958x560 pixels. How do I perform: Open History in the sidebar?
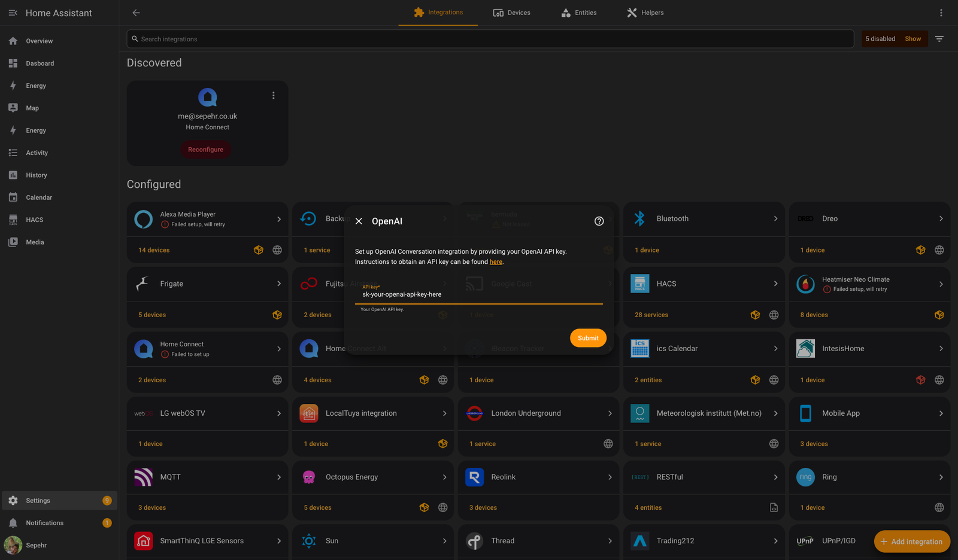pos(59,175)
